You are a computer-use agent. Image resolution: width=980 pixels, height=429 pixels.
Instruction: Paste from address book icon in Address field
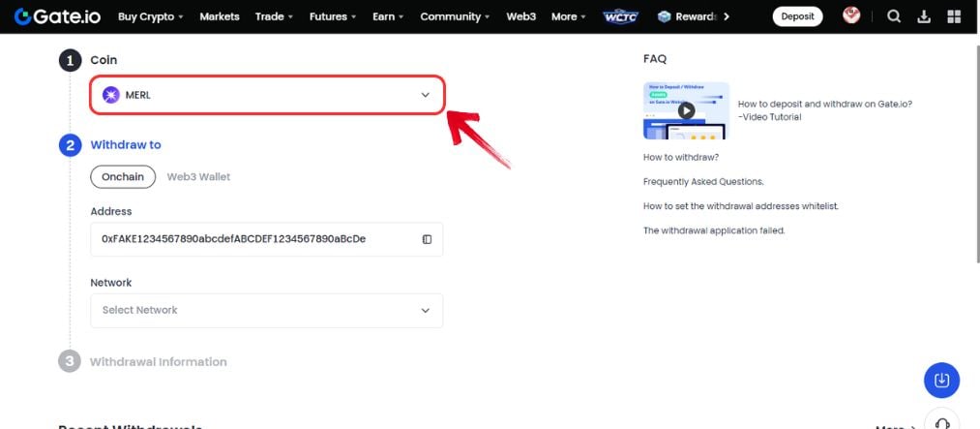[x=427, y=239]
